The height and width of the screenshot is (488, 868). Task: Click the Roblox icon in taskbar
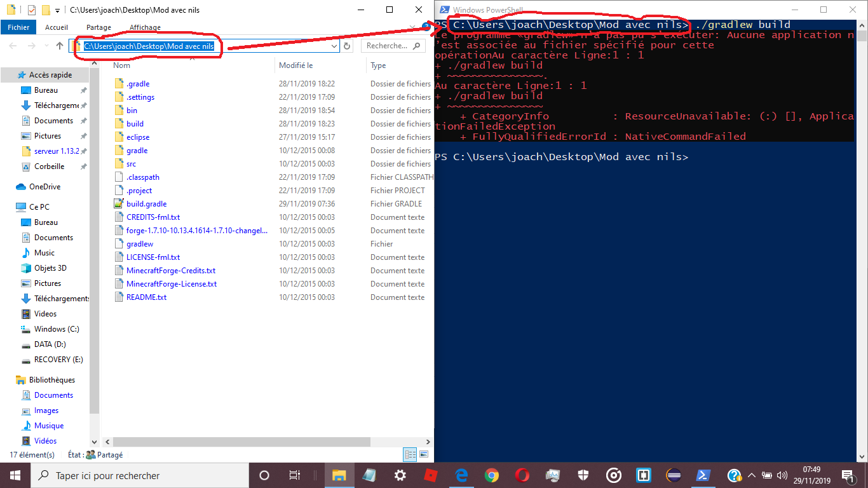[430, 475]
